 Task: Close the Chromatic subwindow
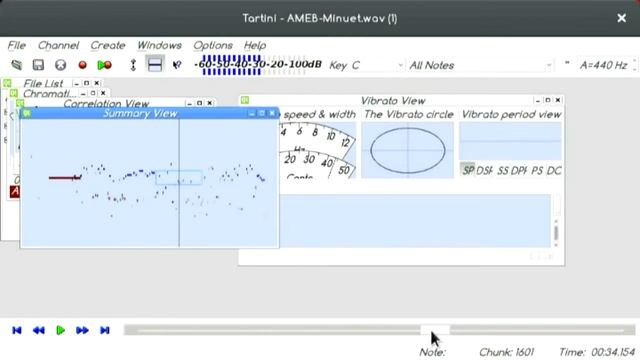[103, 93]
